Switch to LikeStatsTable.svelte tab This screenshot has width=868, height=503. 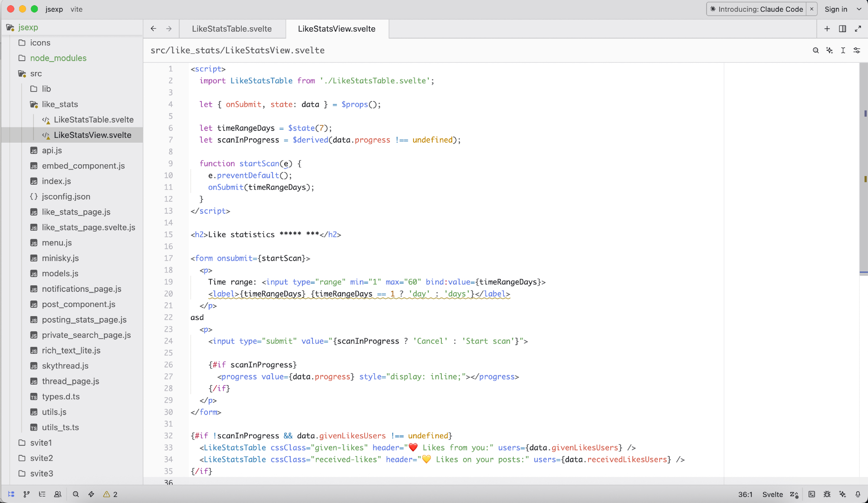click(232, 29)
